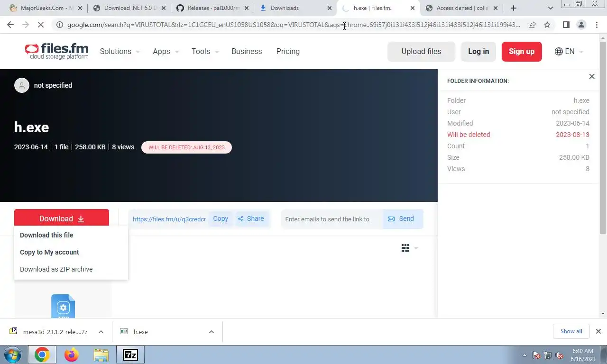Image resolution: width=607 pixels, height=364 pixels.
Task: Click the red Download button
Action: tap(62, 218)
